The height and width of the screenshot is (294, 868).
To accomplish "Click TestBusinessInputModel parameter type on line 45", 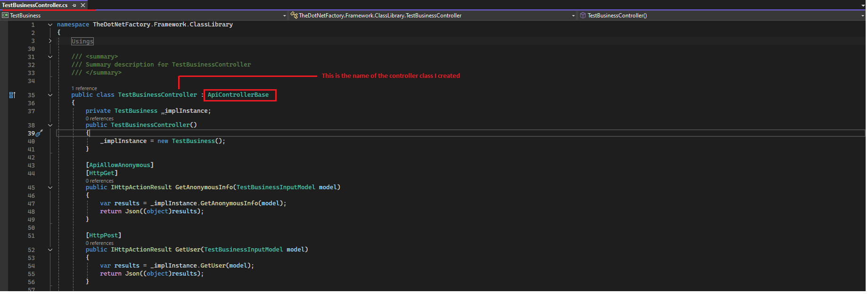I will (x=276, y=187).
